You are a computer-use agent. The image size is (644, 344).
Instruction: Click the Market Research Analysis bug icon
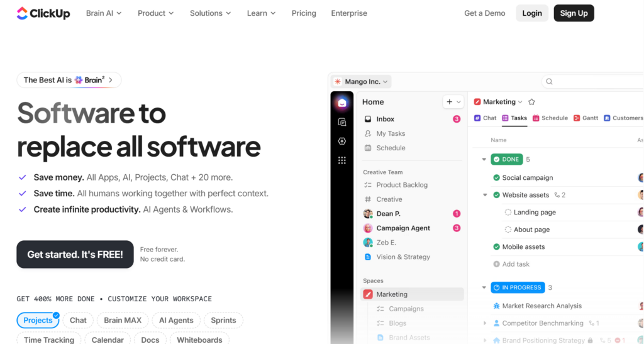tap(497, 306)
